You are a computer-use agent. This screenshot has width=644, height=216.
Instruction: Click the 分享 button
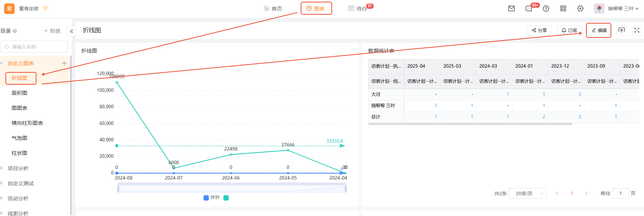pos(539,30)
